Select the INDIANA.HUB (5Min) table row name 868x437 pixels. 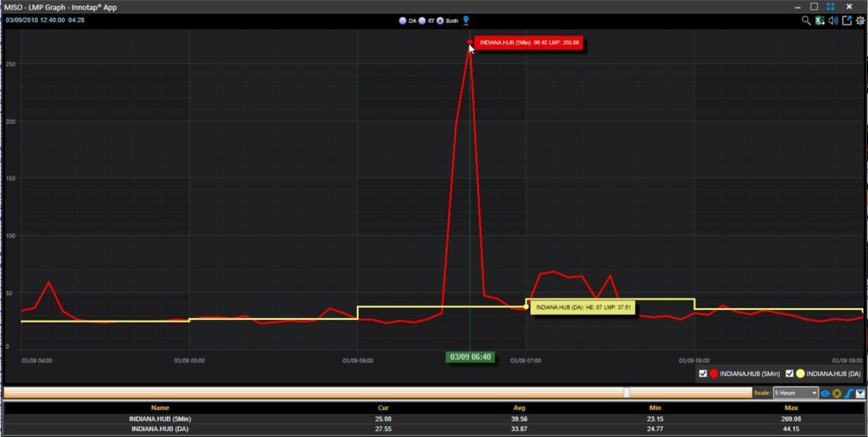coord(160,418)
